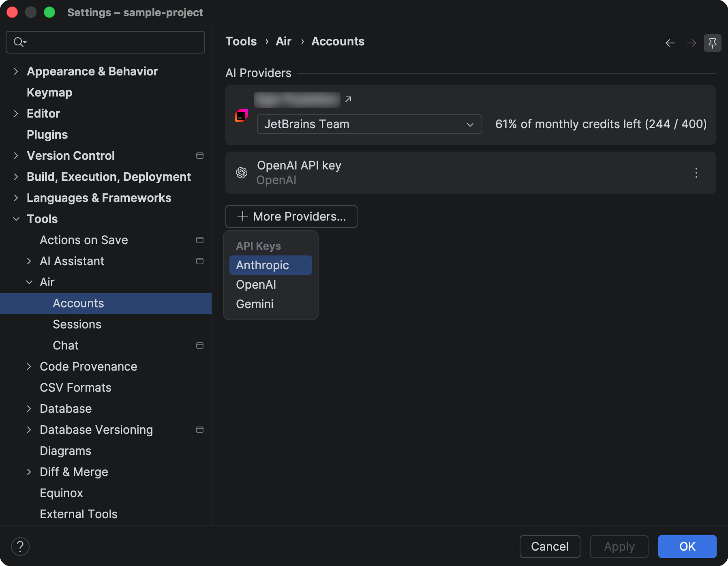Collapse the Tools section
This screenshot has height=566, width=728.
[16, 219]
